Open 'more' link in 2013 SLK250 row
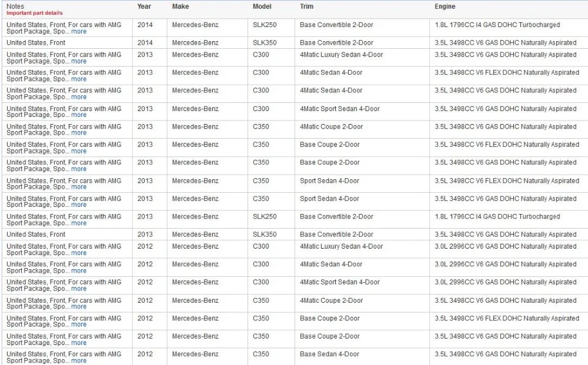The height and width of the screenshot is (365, 588). tap(79, 223)
